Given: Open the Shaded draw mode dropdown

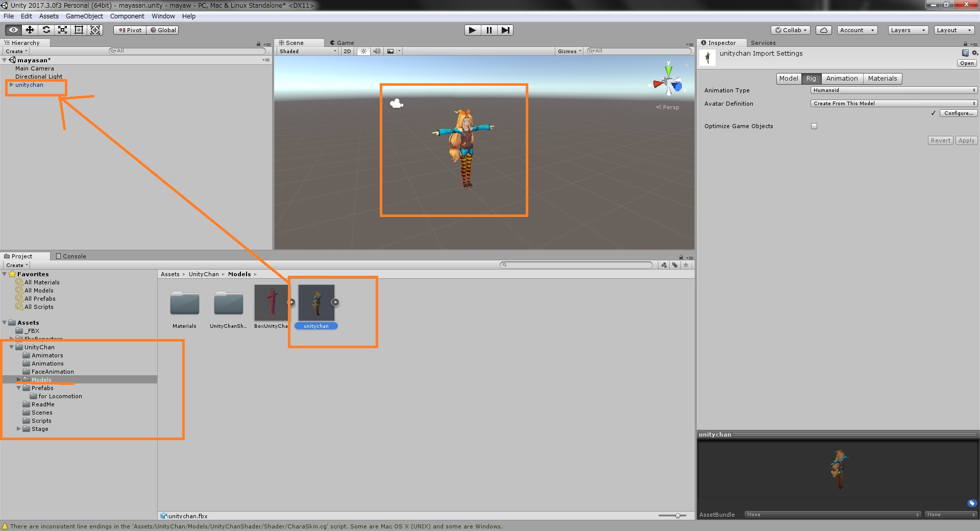Looking at the screenshot, I should click(x=308, y=51).
